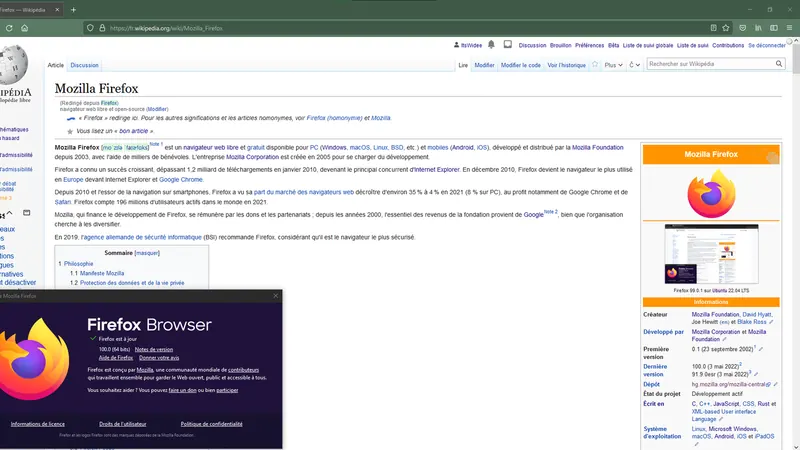Screen dimensions: 800x450
Task: Expand the Plus dropdown menu
Action: pyautogui.click(x=613, y=65)
